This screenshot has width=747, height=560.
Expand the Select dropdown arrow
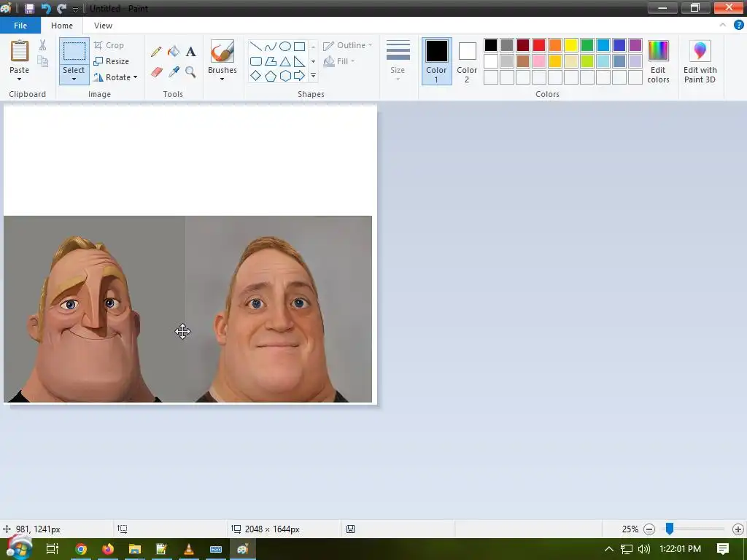pos(74,79)
